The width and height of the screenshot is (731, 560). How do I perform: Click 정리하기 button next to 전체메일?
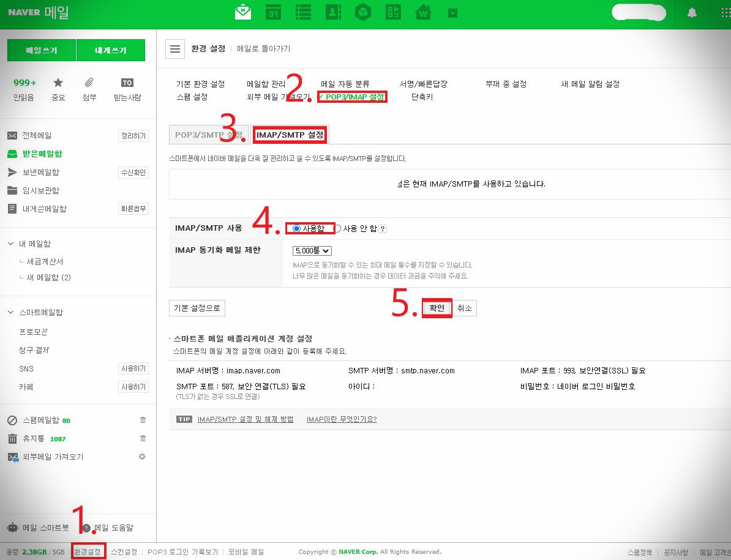click(x=133, y=136)
